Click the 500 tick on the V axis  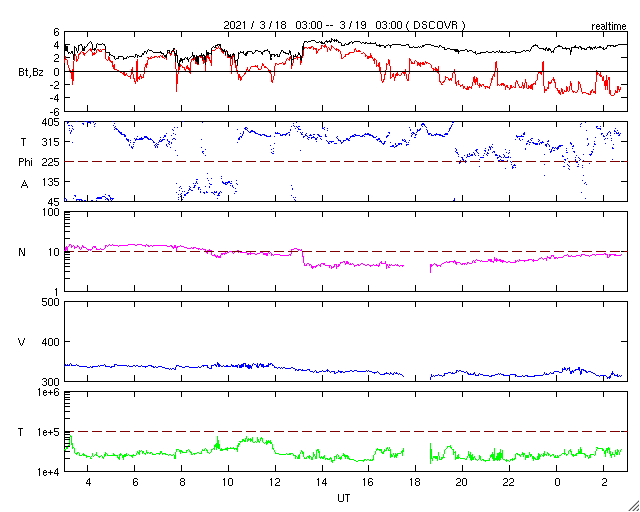point(51,302)
